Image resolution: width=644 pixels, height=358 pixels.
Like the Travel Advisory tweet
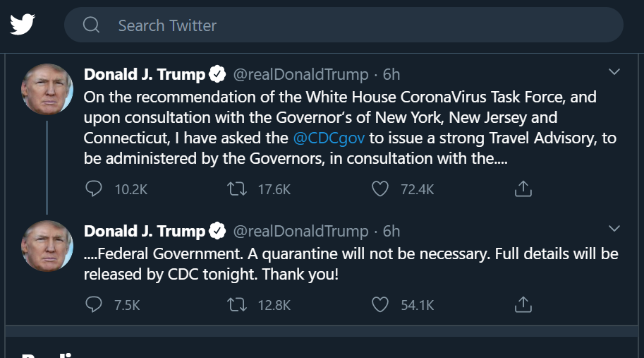(380, 189)
